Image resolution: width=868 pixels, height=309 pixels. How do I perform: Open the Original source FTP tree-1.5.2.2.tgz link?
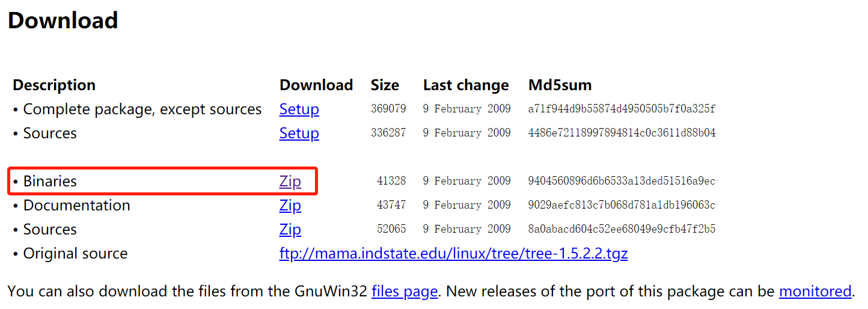453,254
